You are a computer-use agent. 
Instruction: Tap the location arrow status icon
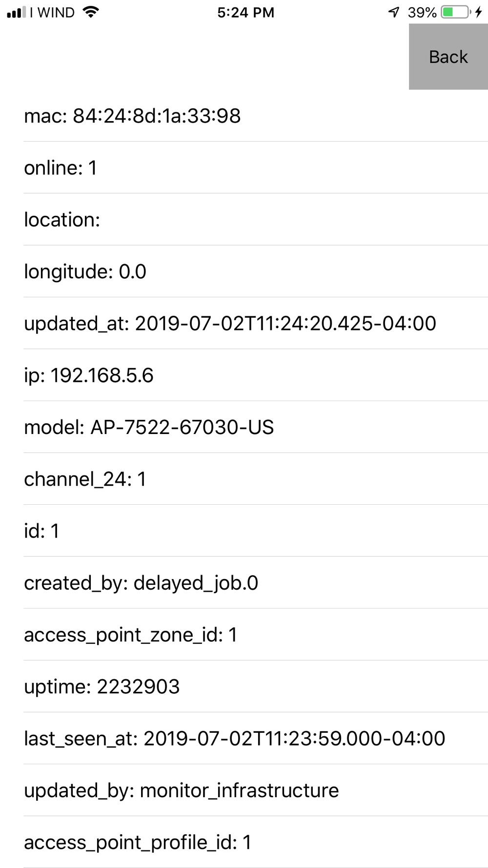(x=394, y=12)
